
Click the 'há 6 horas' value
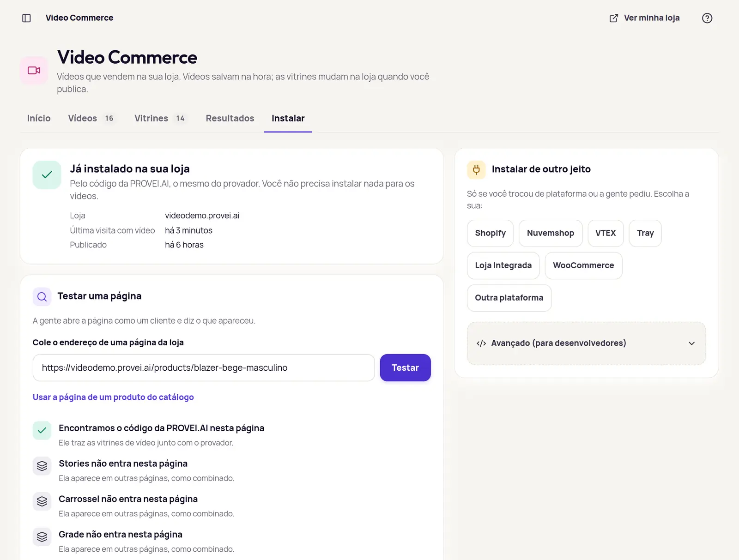[184, 245]
